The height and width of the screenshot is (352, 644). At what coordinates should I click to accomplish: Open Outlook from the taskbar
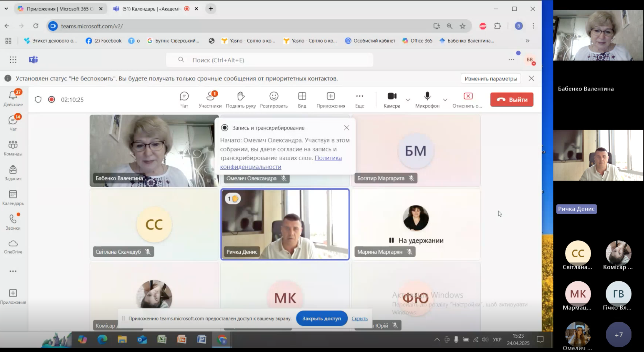142,339
